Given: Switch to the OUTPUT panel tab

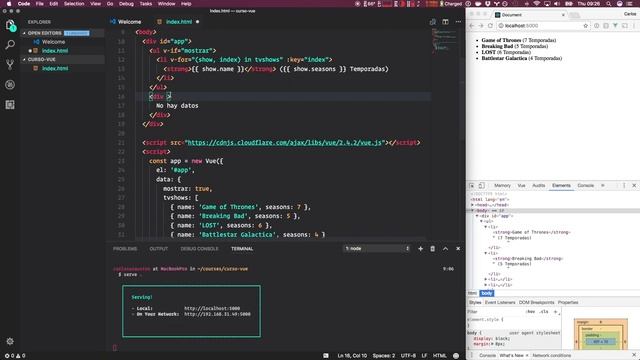Looking at the screenshot, I should pyautogui.click(x=159, y=249).
